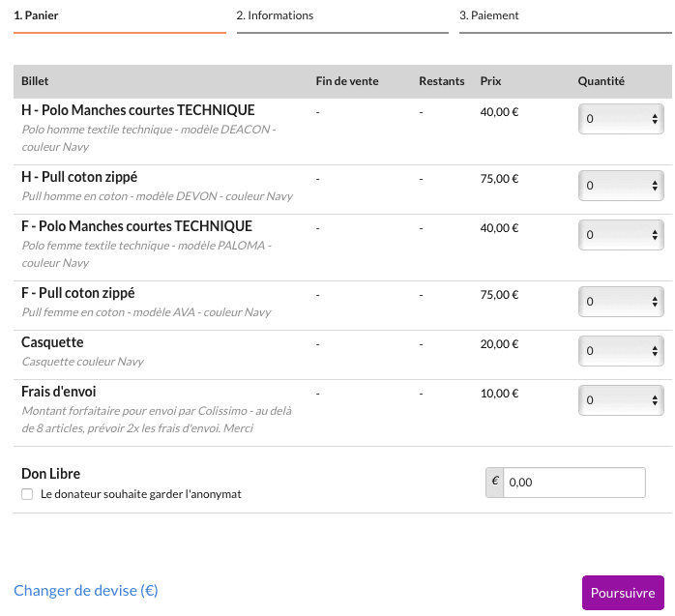Go to the 2. Informations step
This screenshot has width=675, height=616.
click(x=275, y=15)
